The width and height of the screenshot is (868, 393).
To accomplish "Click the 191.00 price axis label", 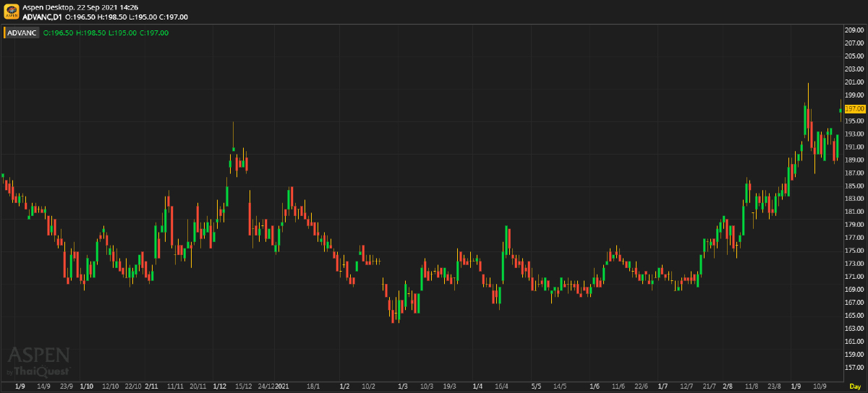I will pyautogui.click(x=855, y=147).
